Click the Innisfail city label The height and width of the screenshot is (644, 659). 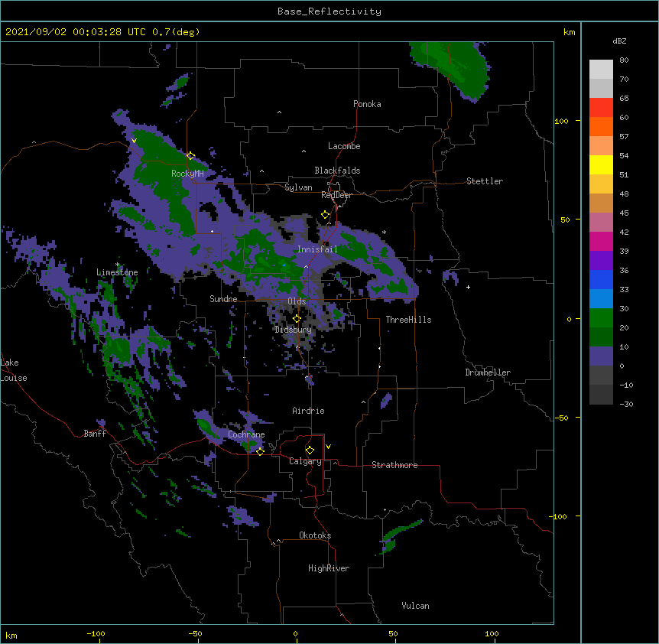(x=317, y=249)
